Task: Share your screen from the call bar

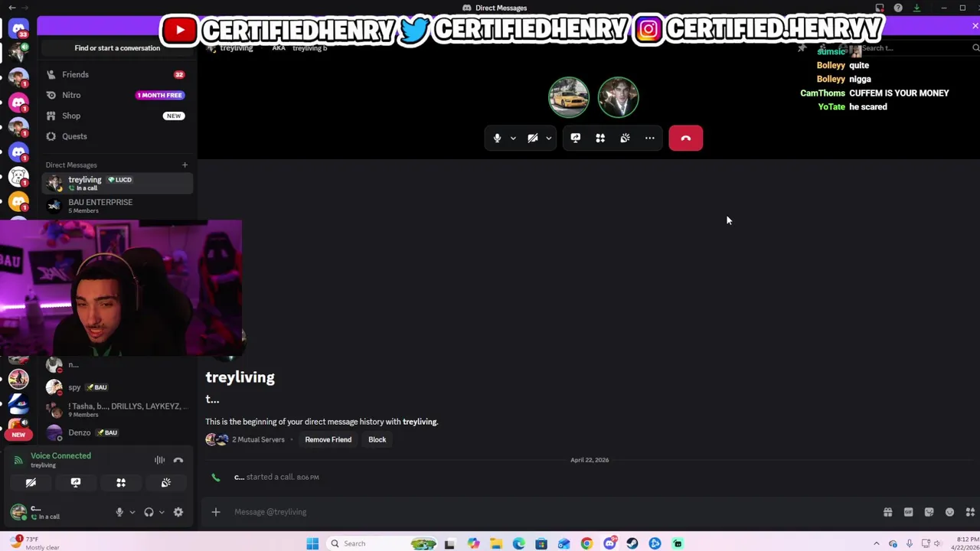Action: [x=576, y=139]
